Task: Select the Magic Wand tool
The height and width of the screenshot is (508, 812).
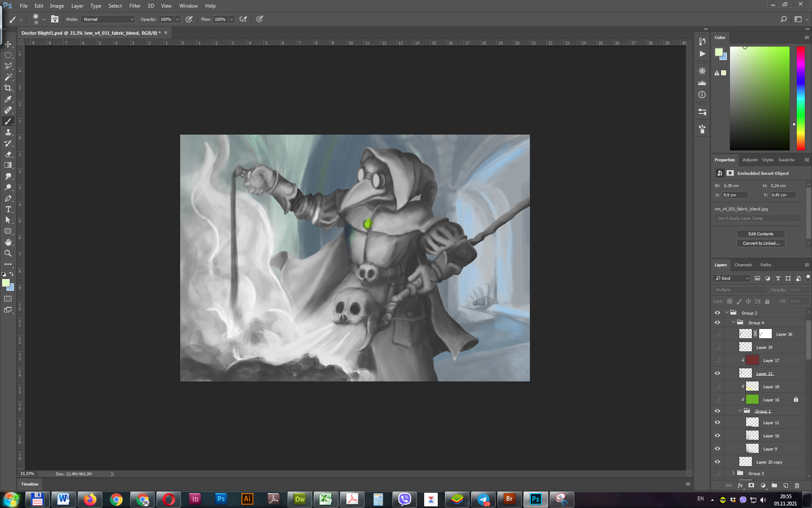Action: [x=8, y=77]
